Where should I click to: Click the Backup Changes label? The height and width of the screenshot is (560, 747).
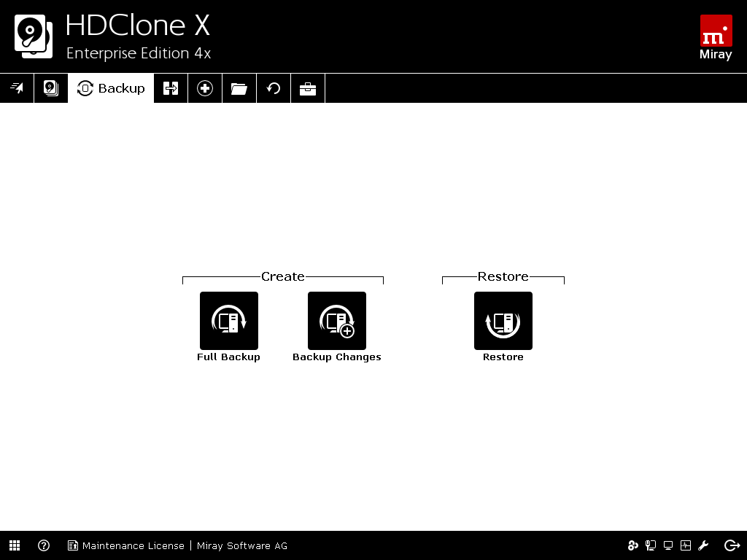tap(337, 357)
